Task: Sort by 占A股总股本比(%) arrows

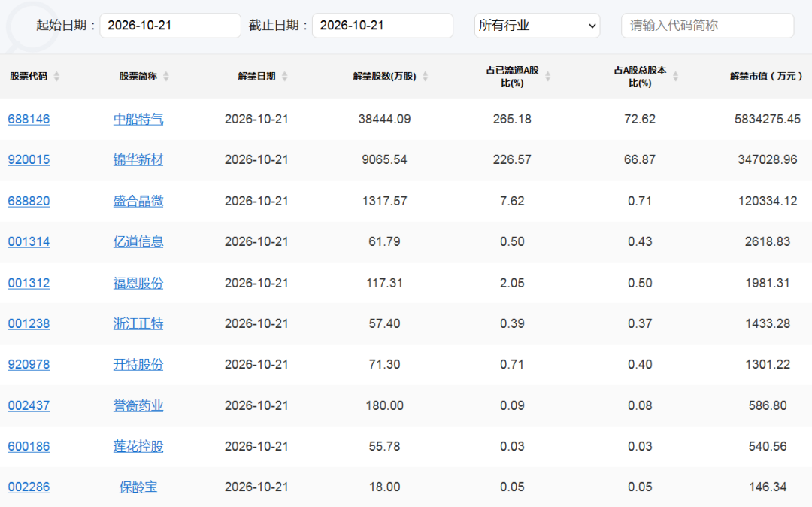Action: (x=675, y=77)
